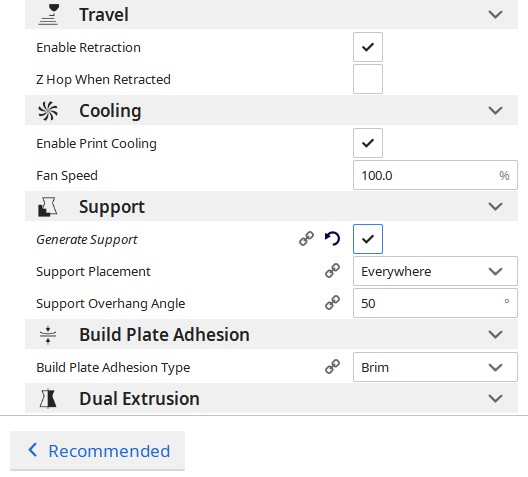Screen dimensions: 528x477
Task: Uncheck the Enable Retraction checkbox
Action: pyautogui.click(x=368, y=47)
